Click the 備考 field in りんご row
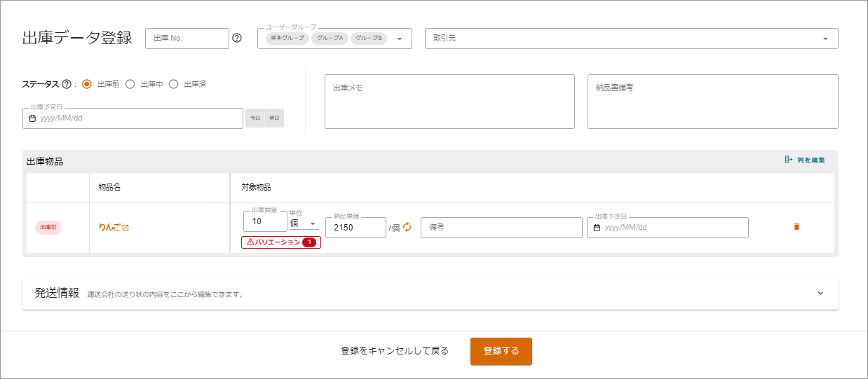Viewport: 868px width, 379px height. tap(501, 228)
